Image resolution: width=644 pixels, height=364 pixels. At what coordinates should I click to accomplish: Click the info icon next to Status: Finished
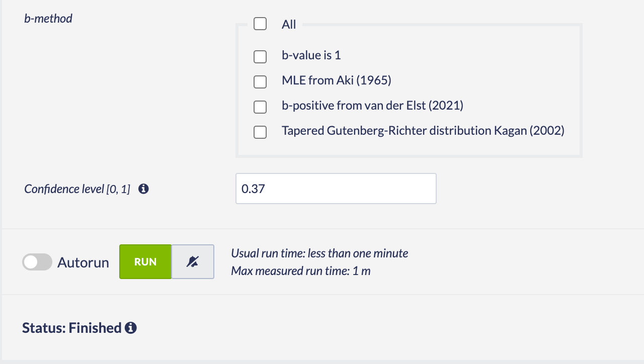131,328
